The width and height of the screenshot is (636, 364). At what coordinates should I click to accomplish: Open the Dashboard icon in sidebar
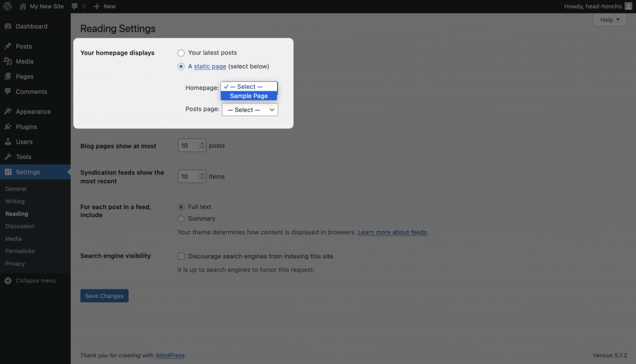pos(8,27)
